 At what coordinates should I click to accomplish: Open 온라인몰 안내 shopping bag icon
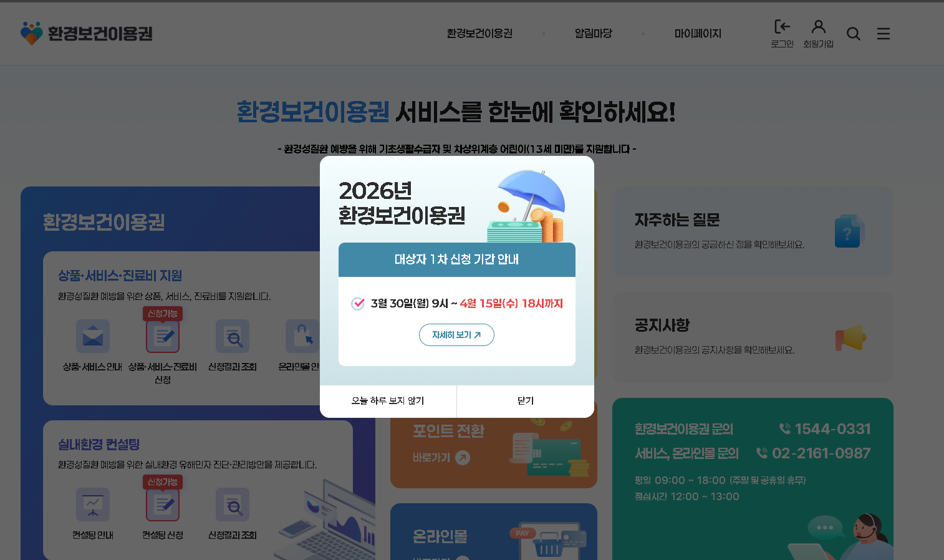click(x=302, y=336)
